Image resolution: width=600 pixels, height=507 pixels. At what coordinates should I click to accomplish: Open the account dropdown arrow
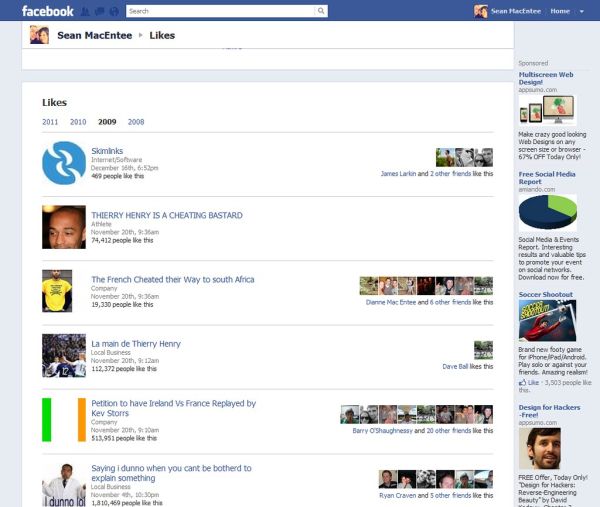tap(582, 11)
